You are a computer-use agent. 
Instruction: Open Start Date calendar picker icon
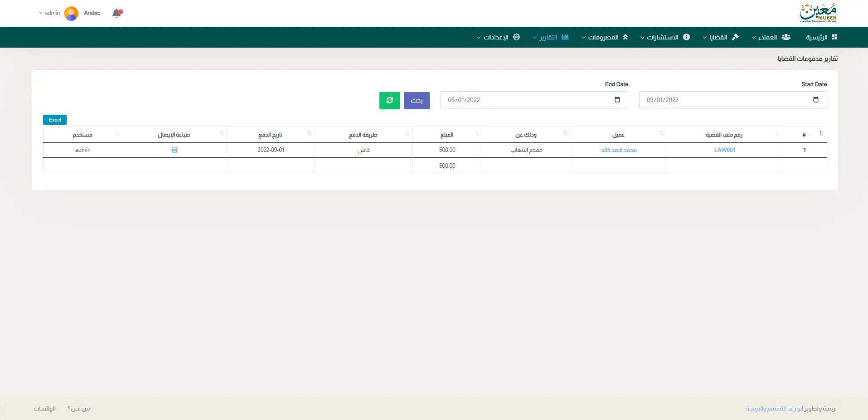(815, 100)
